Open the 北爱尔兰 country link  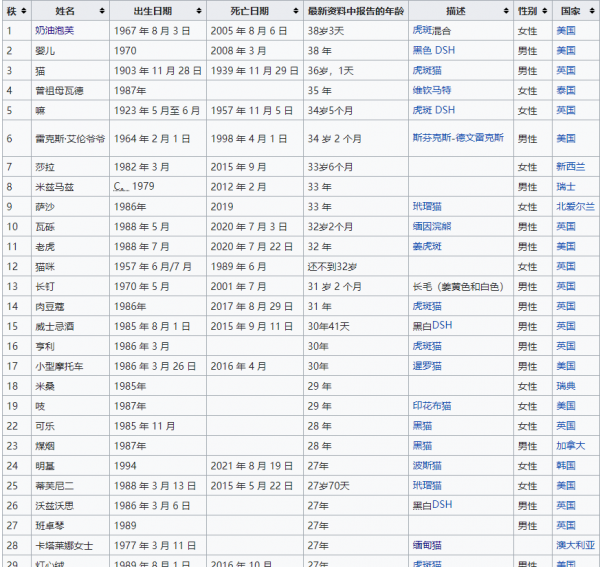point(576,207)
